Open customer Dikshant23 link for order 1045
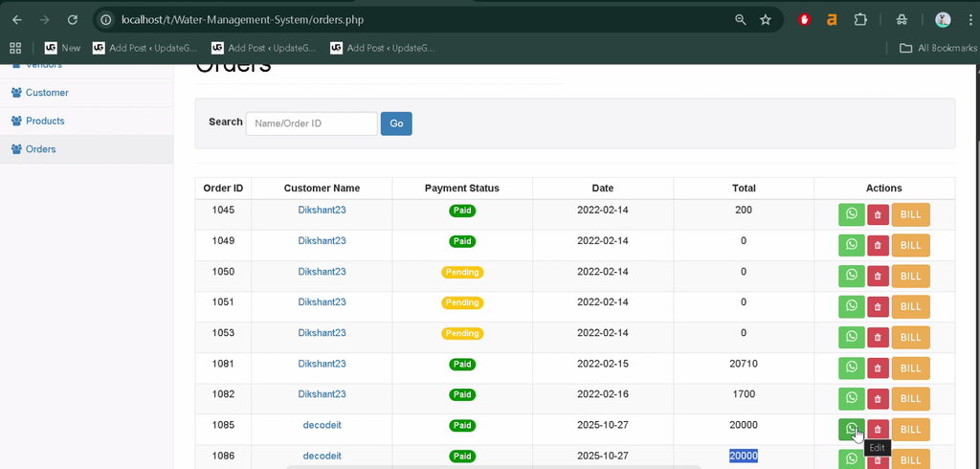Image resolution: width=980 pixels, height=469 pixels. click(x=322, y=211)
